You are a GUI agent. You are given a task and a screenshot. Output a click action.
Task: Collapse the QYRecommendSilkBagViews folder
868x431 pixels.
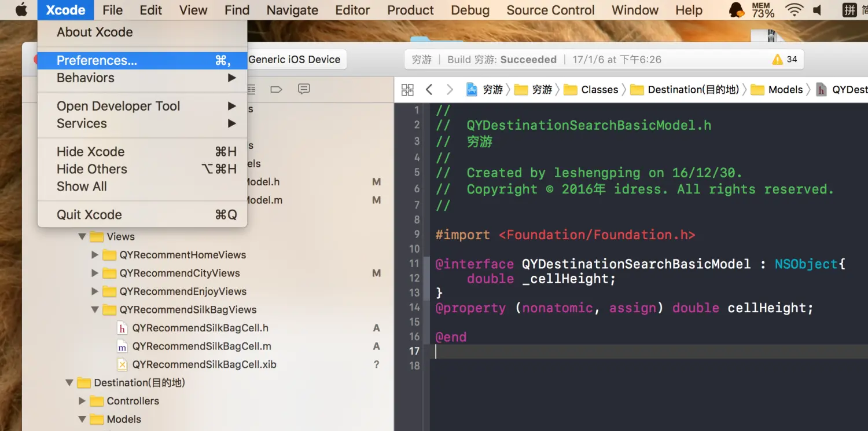[95, 310]
